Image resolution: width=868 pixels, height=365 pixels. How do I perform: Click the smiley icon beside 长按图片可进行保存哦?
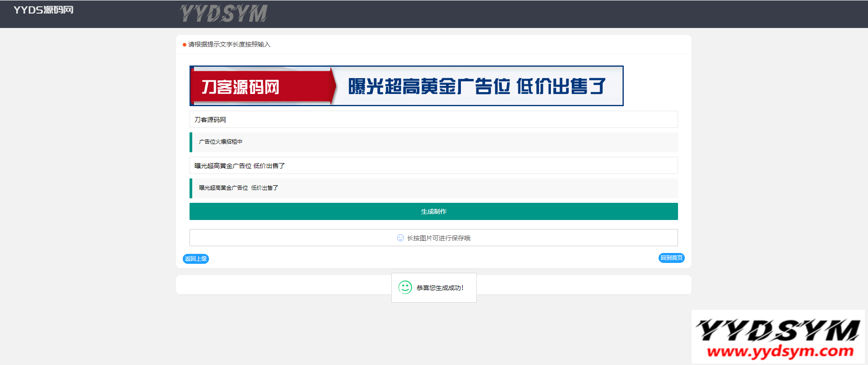[400, 238]
